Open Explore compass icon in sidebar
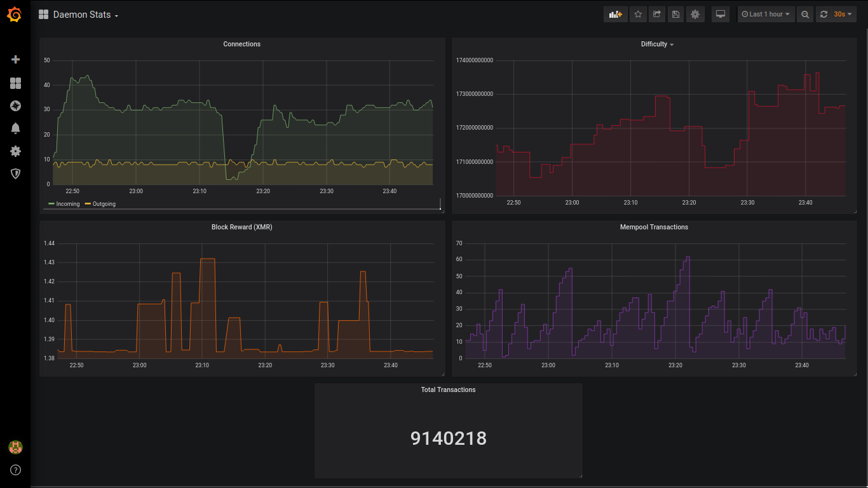This screenshot has width=868, height=488. click(15, 105)
